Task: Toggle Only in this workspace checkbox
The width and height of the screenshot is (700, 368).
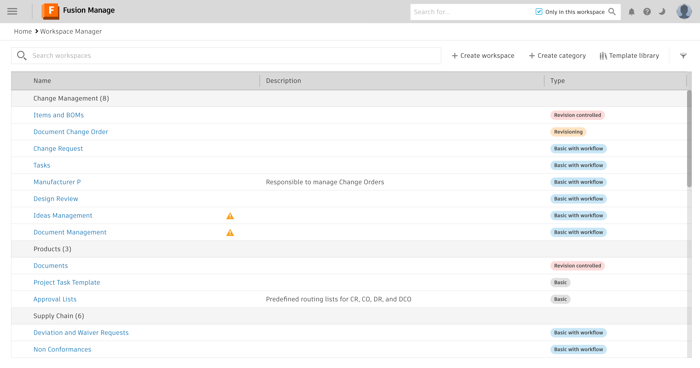Action: (x=539, y=12)
